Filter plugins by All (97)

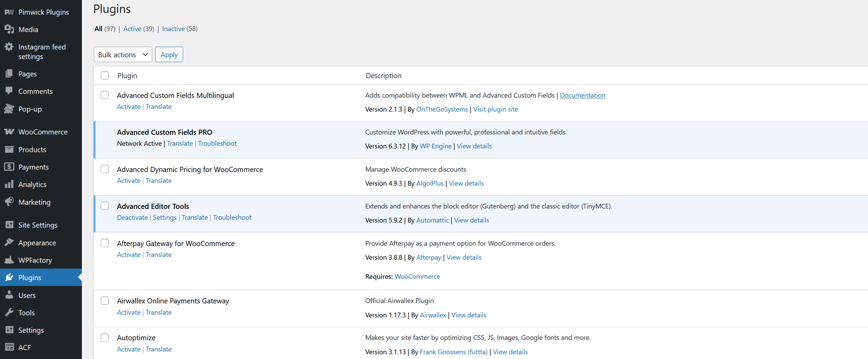(105, 29)
